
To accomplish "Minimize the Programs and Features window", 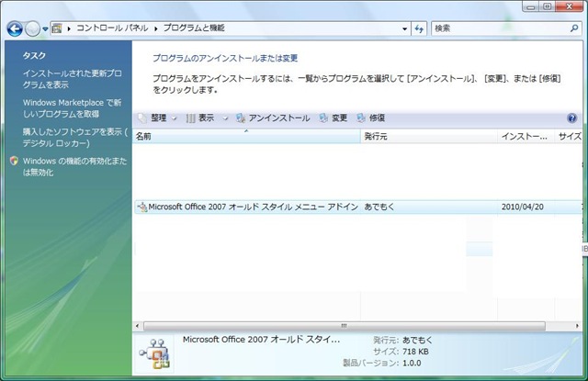I will coord(531,6).
